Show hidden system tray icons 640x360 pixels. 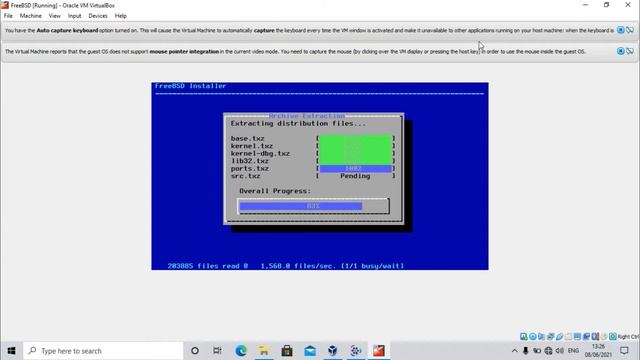(514, 351)
